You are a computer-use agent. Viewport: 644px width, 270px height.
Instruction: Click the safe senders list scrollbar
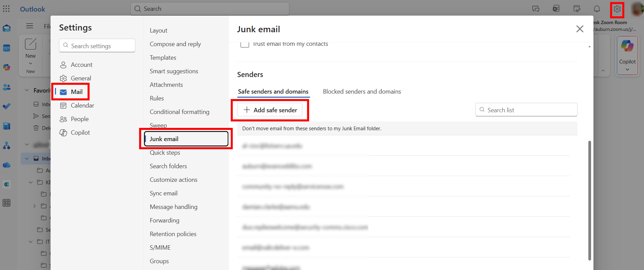pyautogui.click(x=589, y=200)
